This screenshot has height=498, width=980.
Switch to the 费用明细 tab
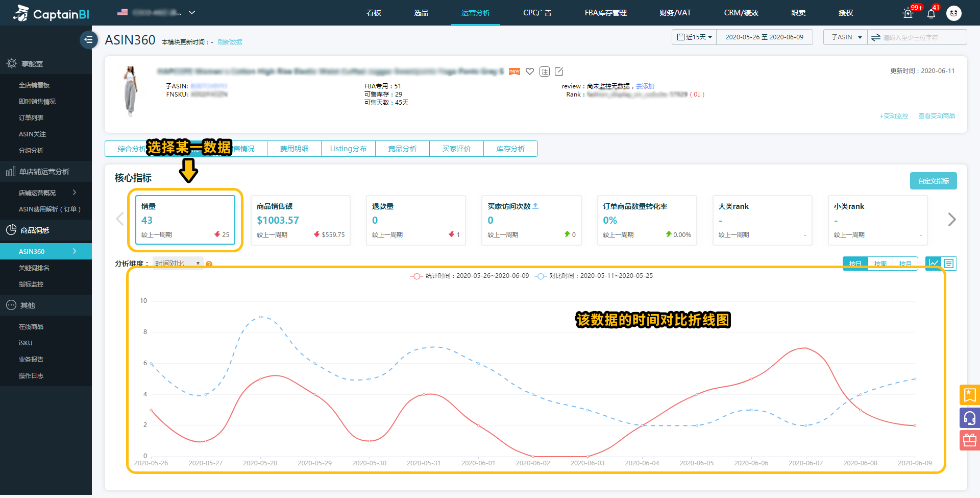point(294,149)
